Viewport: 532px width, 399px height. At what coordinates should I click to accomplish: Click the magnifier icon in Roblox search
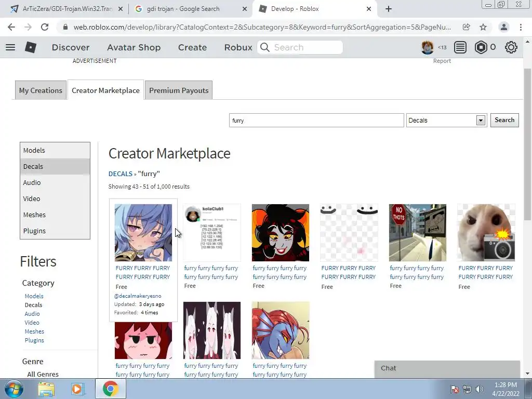pyautogui.click(x=265, y=47)
